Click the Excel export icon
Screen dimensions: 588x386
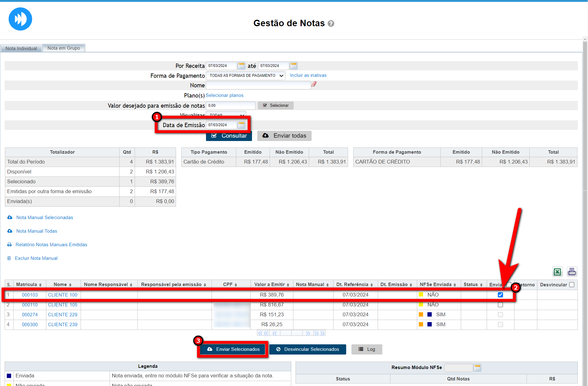[x=557, y=272]
